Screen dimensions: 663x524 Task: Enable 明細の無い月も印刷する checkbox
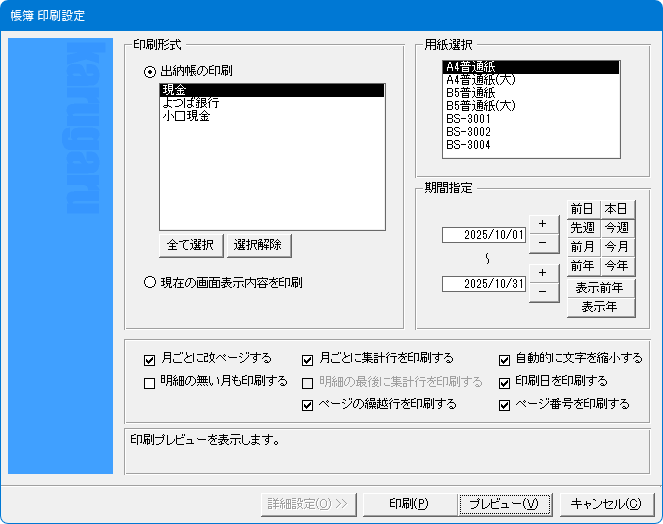coord(150,382)
